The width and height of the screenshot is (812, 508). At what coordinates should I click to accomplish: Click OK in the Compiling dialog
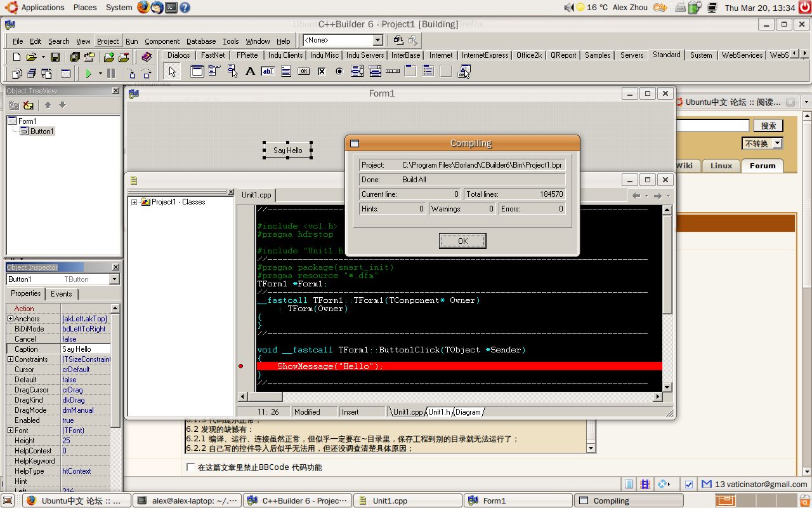(x=462, y=241)
